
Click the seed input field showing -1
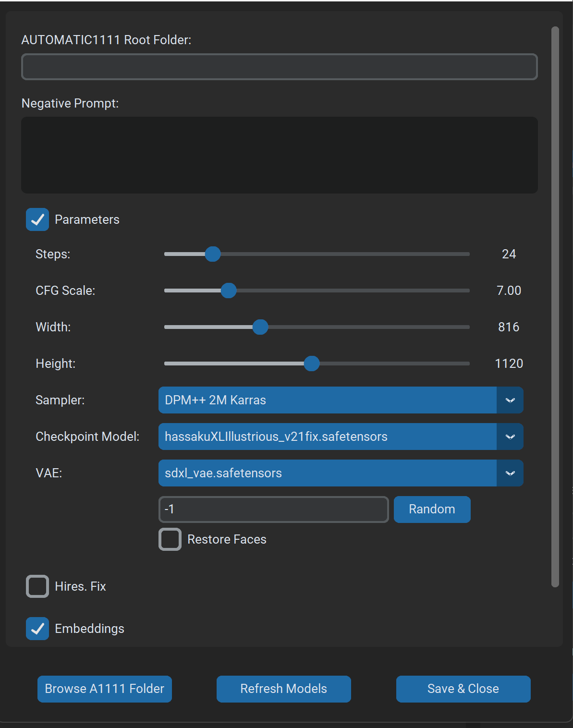[273, 509]
